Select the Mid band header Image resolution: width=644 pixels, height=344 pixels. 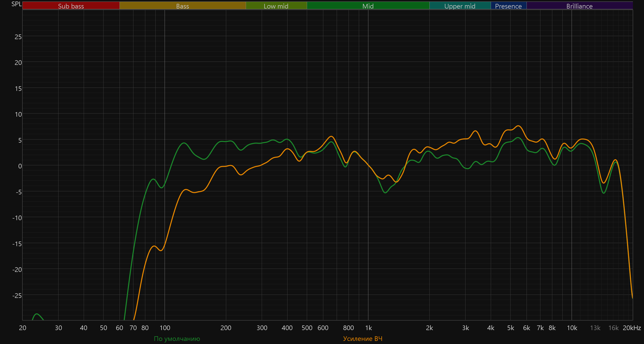368,6
